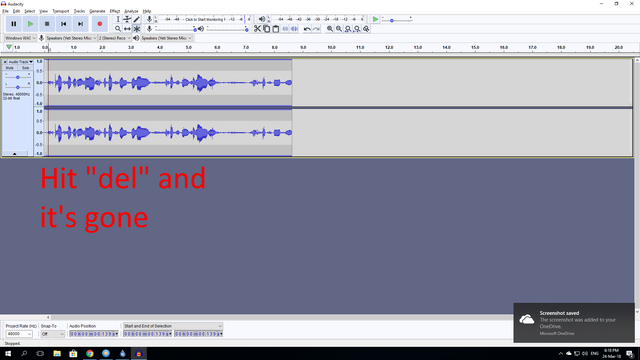
Task: Paste using the clipboard icon
Action: pos(276,29)
